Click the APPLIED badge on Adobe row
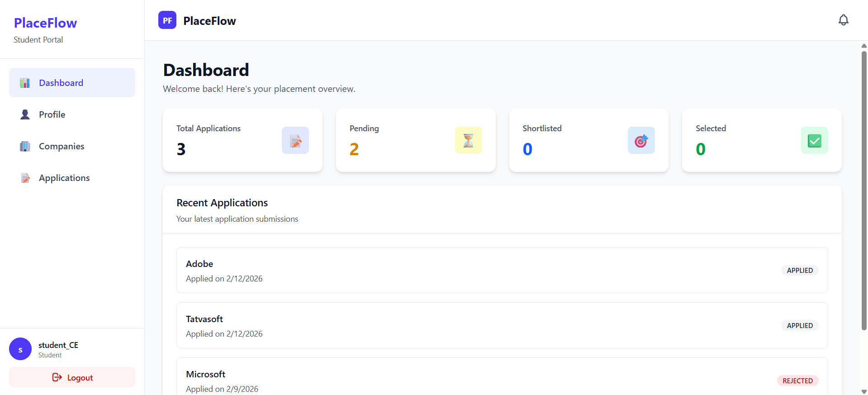The width and height of the screenshot is (868, 395). click(800, 270)
